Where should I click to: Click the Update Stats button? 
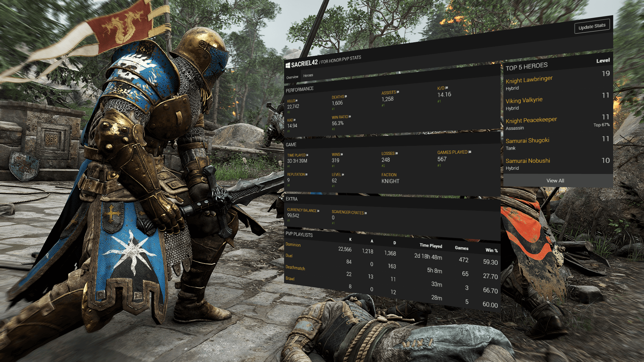tap(592, 26)
